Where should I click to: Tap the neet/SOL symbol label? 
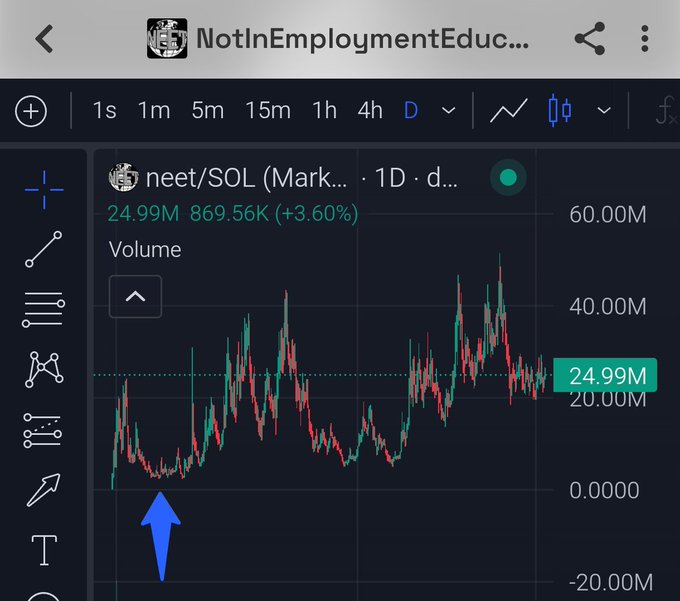[x=246, y=178]
